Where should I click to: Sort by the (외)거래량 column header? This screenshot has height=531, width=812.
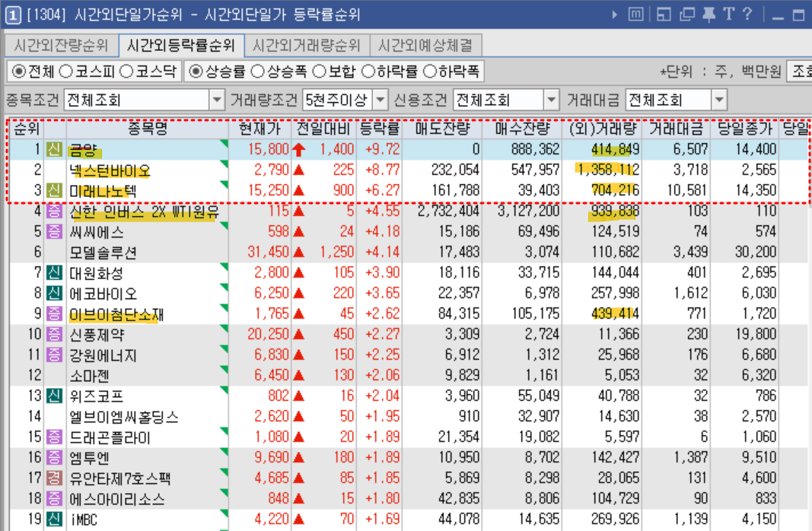click(x=602, y=129)
